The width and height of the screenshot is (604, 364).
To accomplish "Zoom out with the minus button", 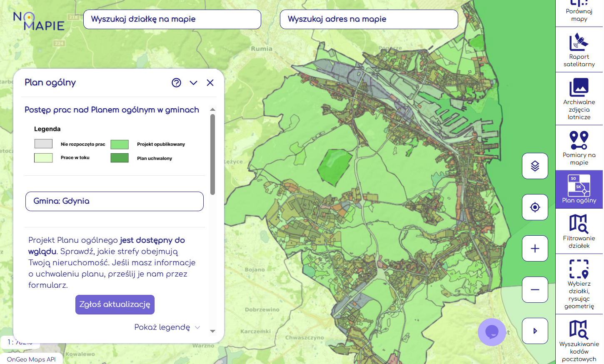I will [x=535, y=289].
